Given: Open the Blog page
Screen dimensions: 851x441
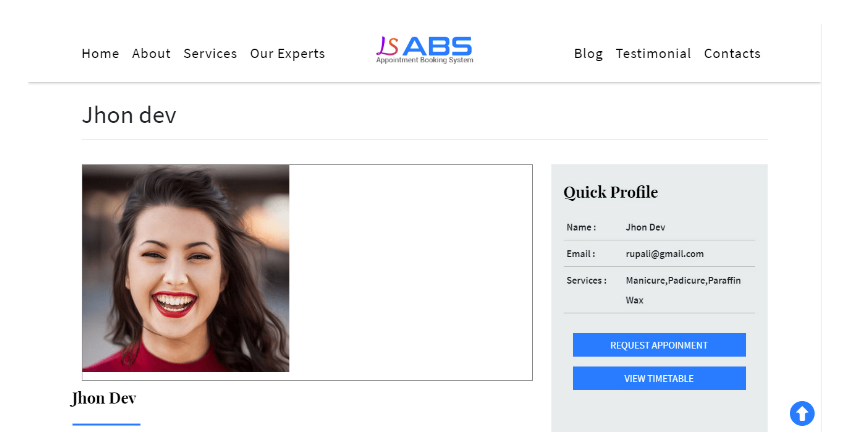Looking at the screenshot, I should [x=588, y=54].
